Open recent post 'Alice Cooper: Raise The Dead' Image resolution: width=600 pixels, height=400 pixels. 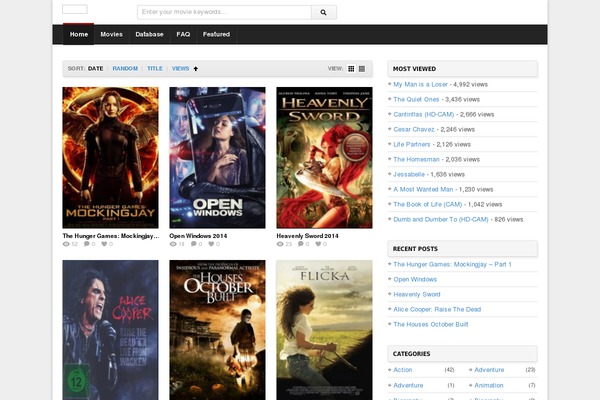(x=437, y=309)
